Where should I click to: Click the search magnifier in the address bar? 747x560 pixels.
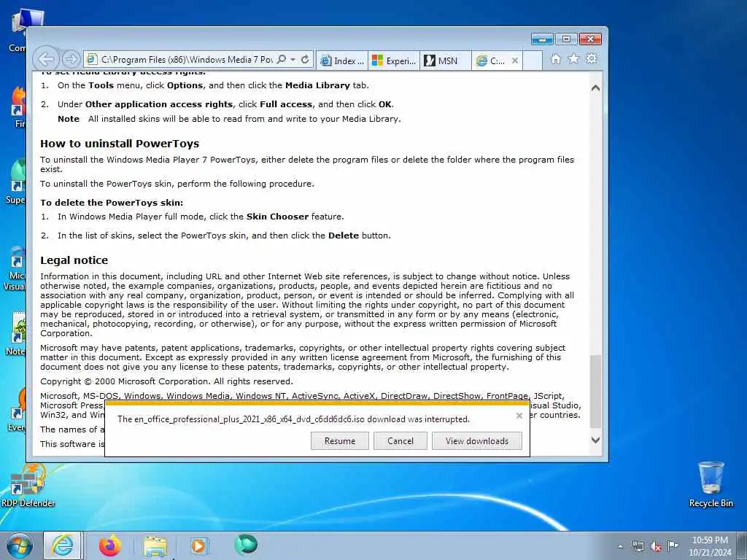pos(282,60)
